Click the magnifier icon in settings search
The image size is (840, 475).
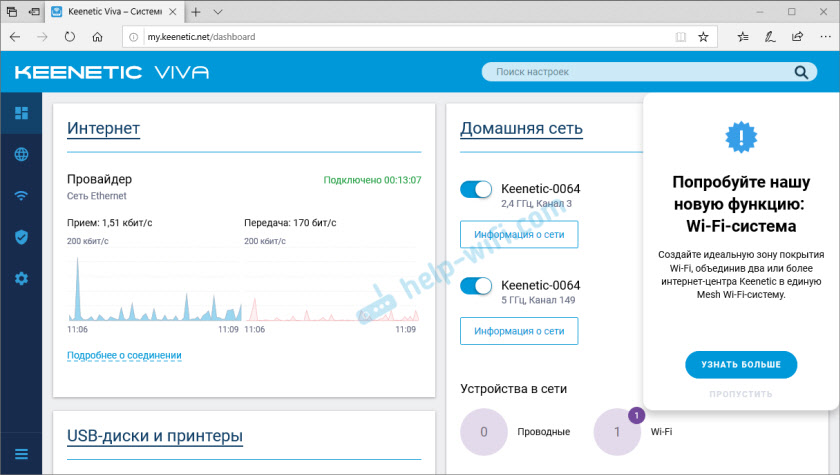coord(801,72)
